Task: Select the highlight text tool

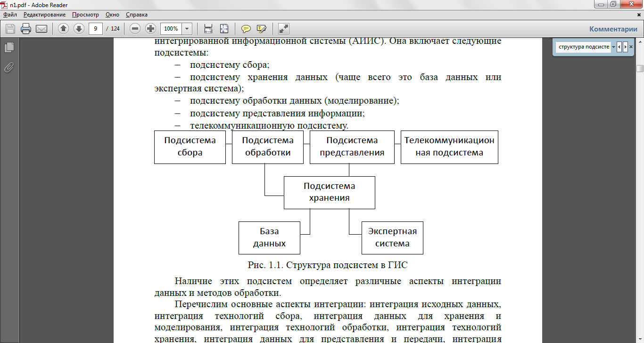Action: [262, 29]
